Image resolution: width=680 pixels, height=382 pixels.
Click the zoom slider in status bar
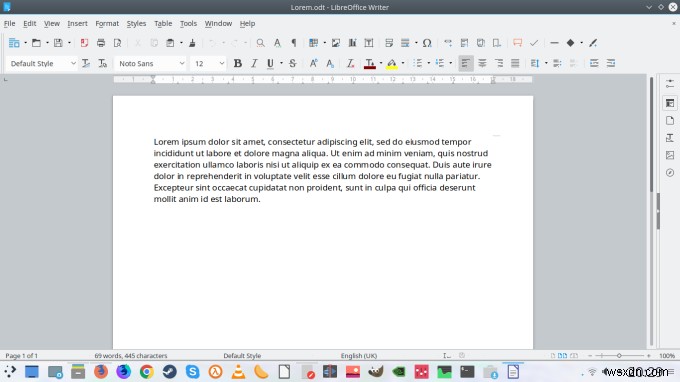tap(619, 356)
